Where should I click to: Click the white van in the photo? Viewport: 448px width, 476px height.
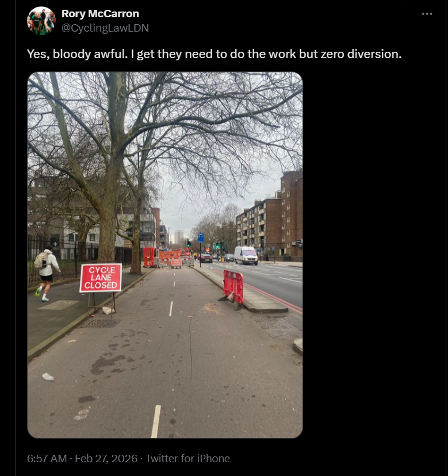coord(246,255)
